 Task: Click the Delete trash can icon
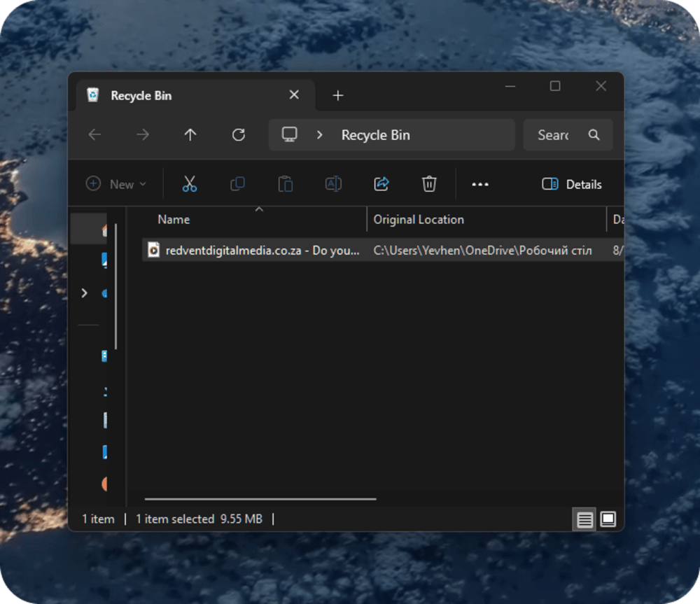tap(429, 184)
